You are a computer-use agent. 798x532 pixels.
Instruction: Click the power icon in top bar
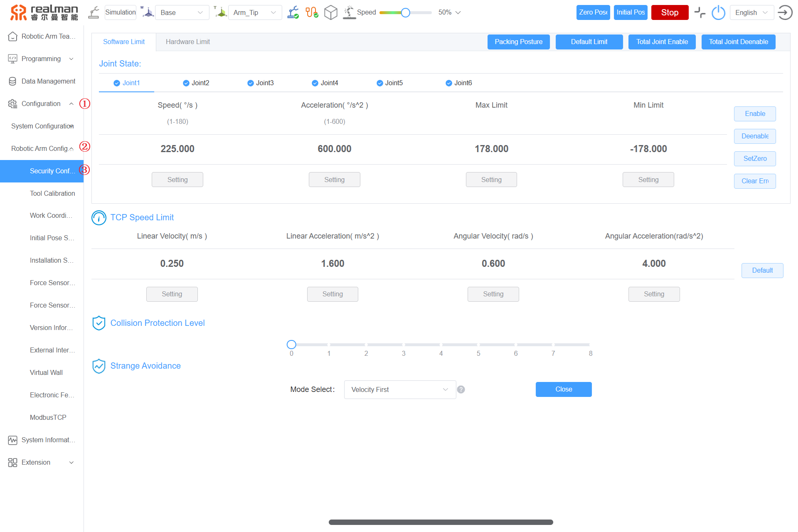pos(718,12)
